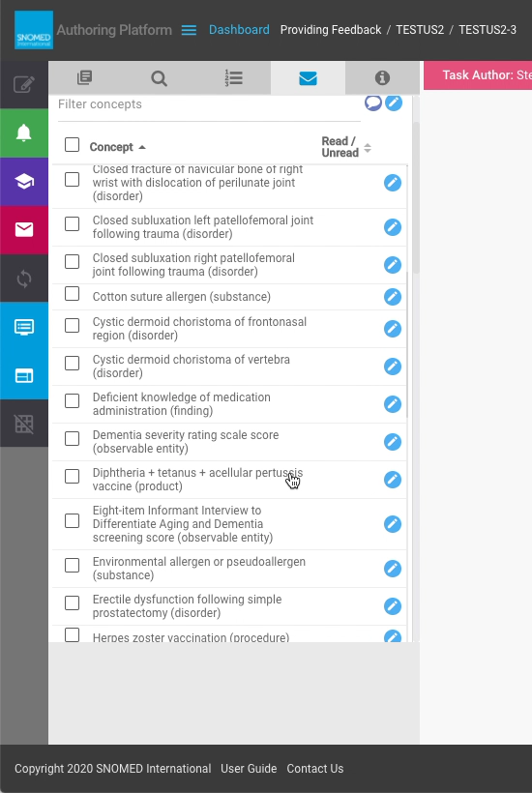
Task: Switch to the numbered list tab
Action: tap(233, 78)
